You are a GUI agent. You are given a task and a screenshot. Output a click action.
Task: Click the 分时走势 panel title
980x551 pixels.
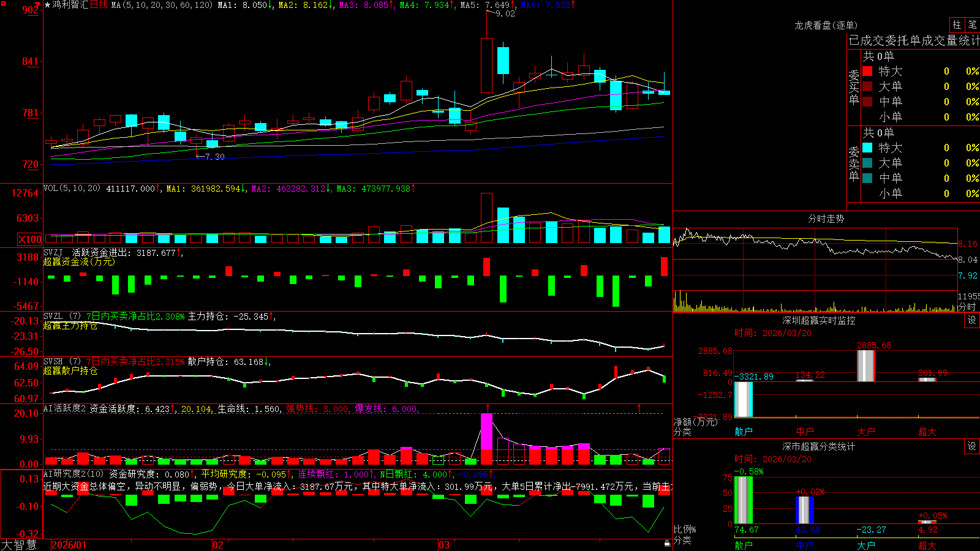826,219
